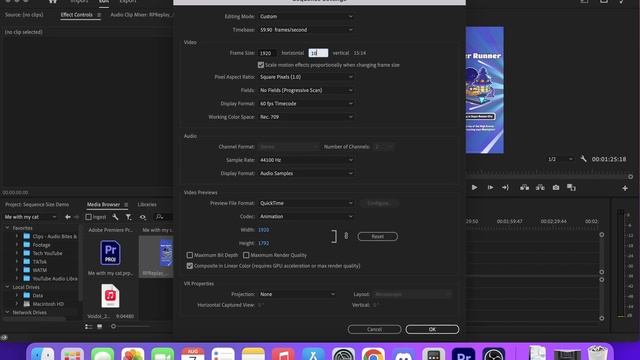Select the audio file icon in Media Browser
Screen dimensions: 640x360
110,296
